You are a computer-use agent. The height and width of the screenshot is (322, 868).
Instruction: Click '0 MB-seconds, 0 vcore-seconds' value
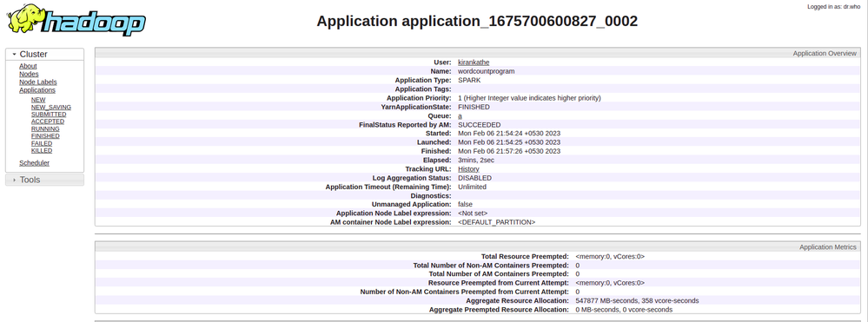(625, 309)
